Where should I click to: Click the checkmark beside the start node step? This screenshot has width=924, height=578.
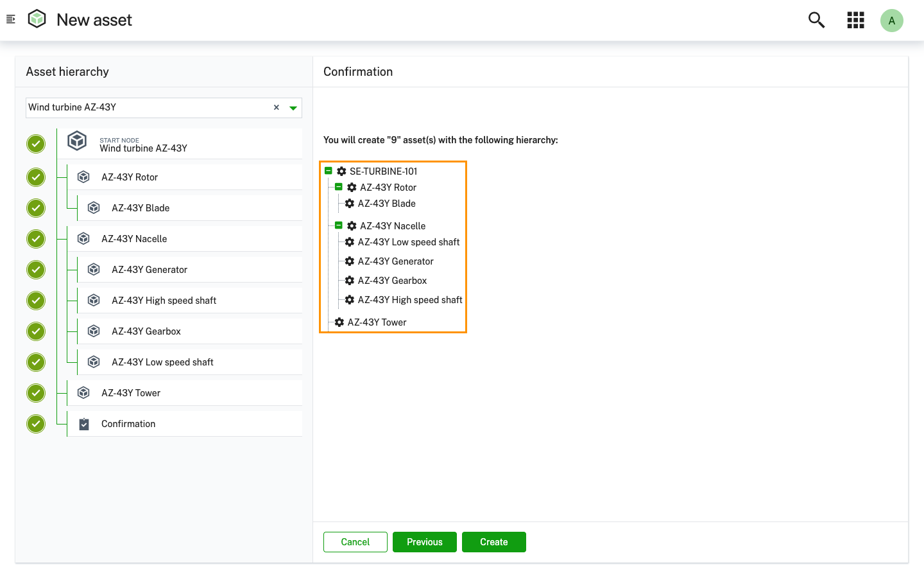pyautogui.click(x=36, y=143)
